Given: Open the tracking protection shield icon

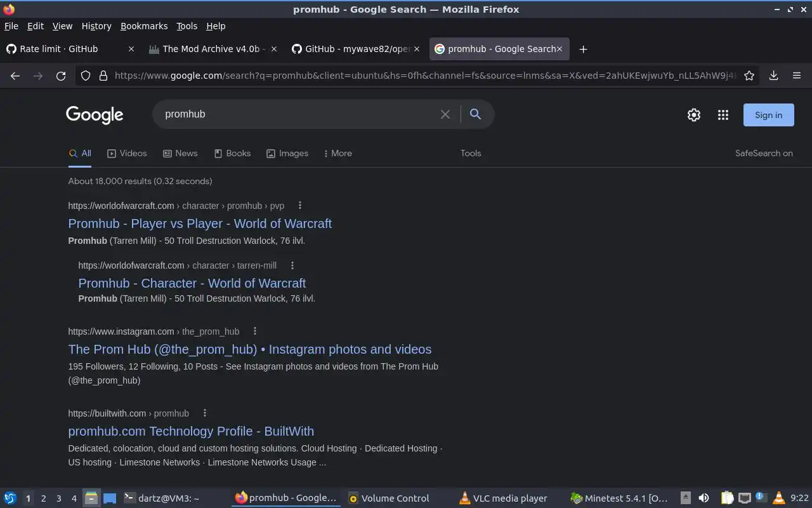Looking at the screenshot, I should coord(86,76).
